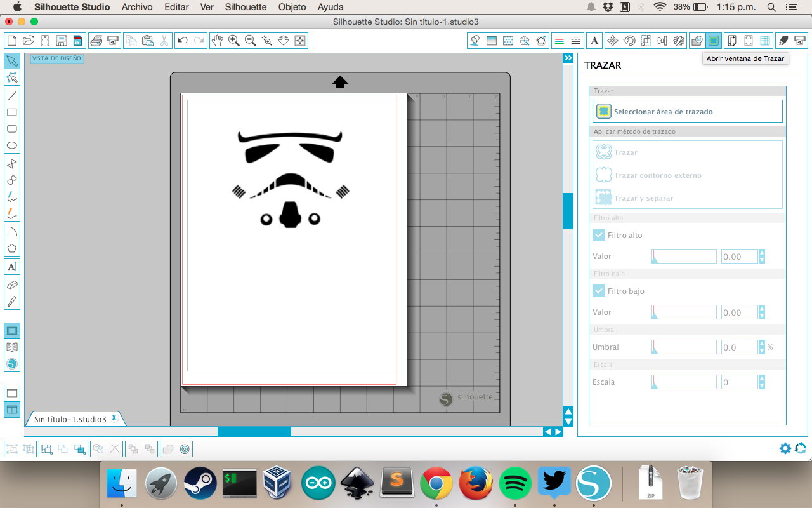Viewport: 812px width, 508px height.
Task: Close the Sin título-1.studio3 tab
Action: 114,418
